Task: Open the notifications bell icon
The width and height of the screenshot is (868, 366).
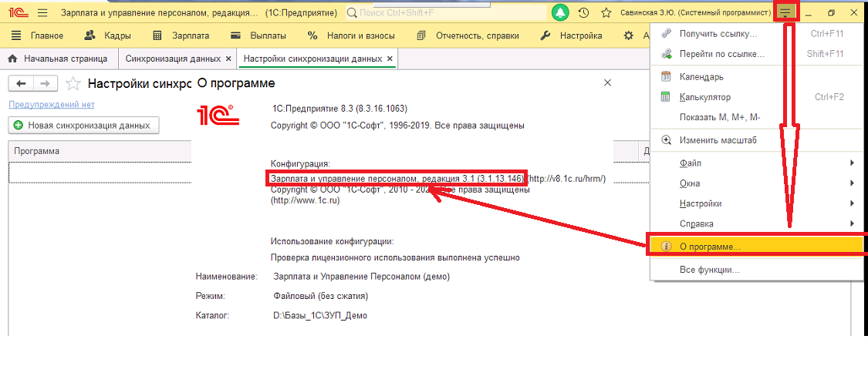Action: (x=562, y=12)
